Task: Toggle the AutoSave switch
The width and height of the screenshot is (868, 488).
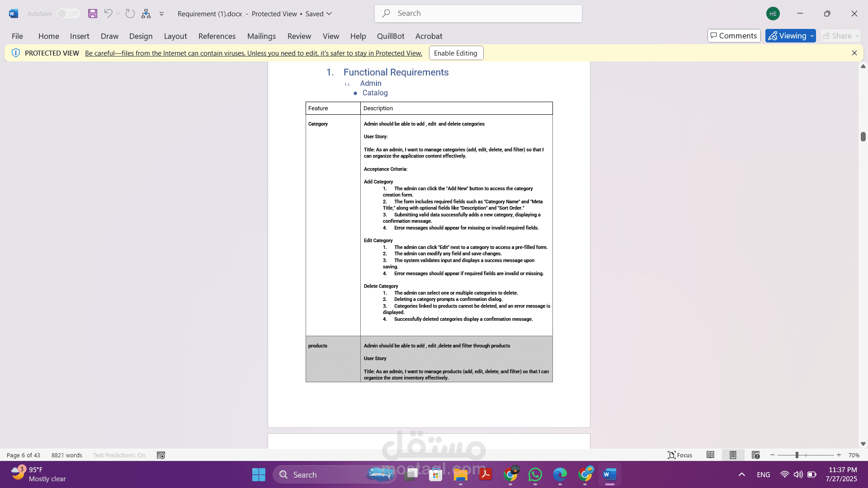Action: pyautogui.click(x=68, y=14)
